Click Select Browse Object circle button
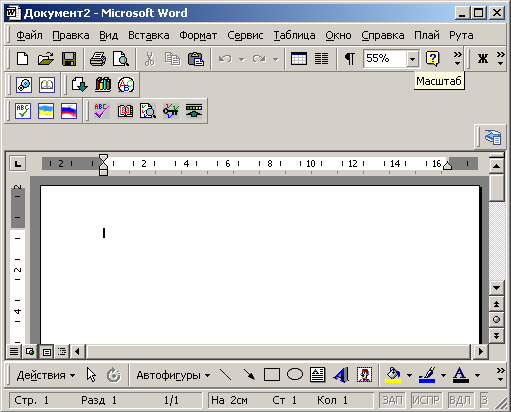This screenshot has height=412, width=511. click(496, 320)
